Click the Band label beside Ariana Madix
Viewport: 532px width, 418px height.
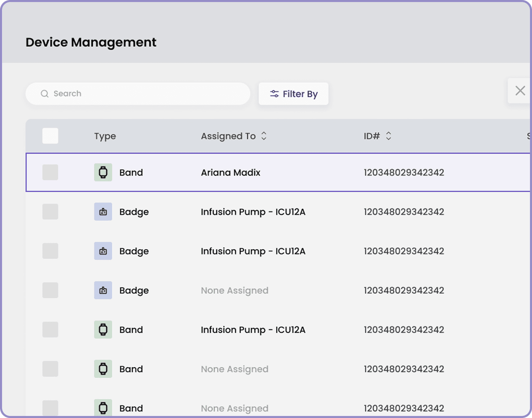[131, 172]
